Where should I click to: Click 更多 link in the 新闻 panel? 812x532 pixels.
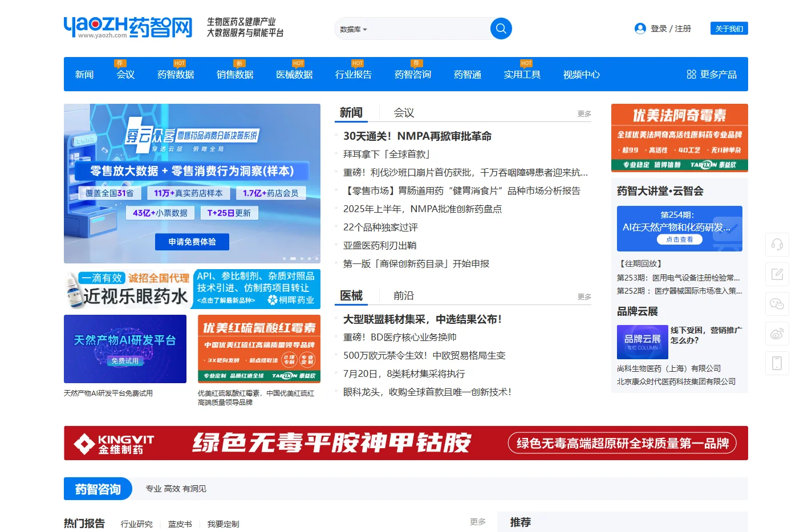coord(584,114)
